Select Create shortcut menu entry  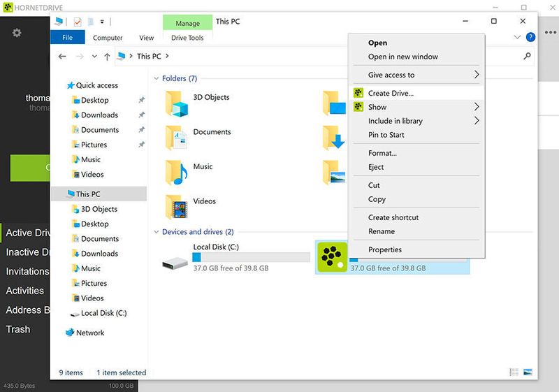click(416, 217)
